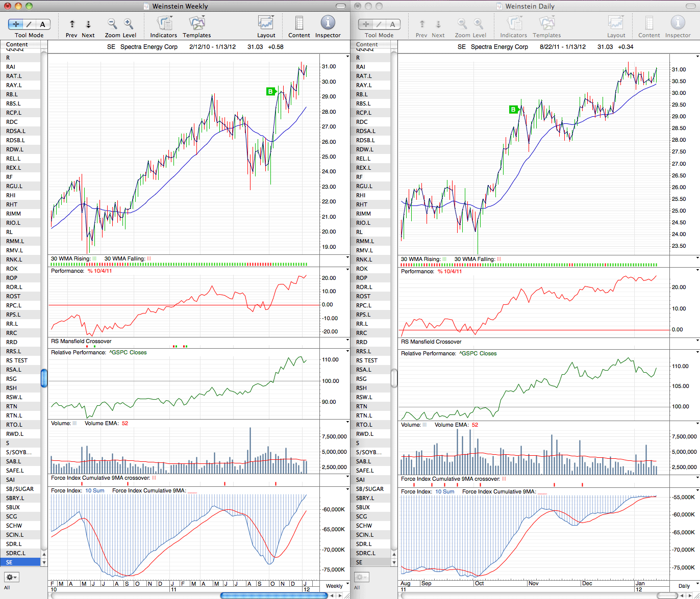Select line drawing tool mode in Weinstein Daily
The width and height of the screenshot is (700, 599).
click(x=379, y=24)
